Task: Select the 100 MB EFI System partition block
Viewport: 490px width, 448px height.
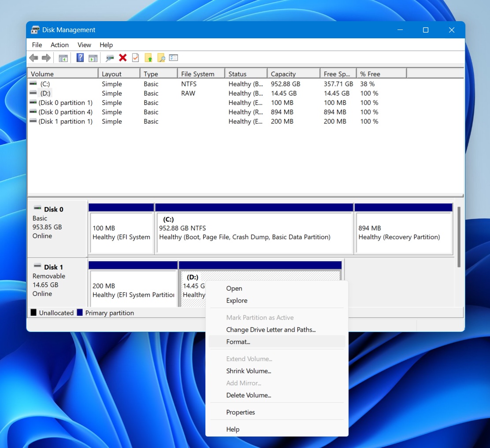Action: coord(121,229)
